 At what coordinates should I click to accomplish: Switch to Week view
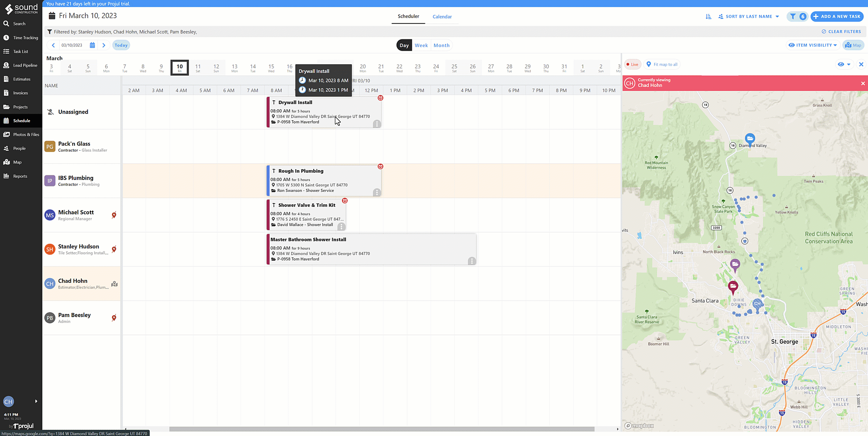[x=421, y=45]
